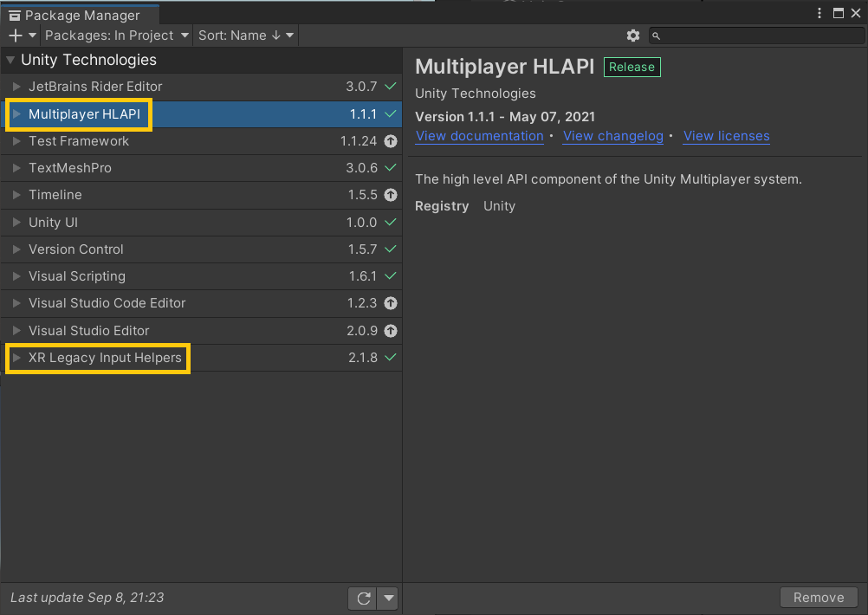
Task: Select the Test Framework package
Action: coord(202,141)
